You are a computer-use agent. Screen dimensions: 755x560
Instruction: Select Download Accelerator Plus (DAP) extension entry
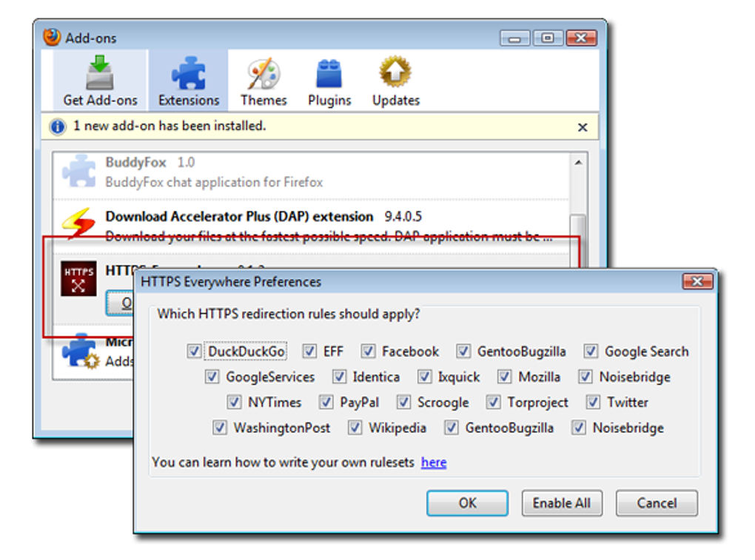click(311, 226)
